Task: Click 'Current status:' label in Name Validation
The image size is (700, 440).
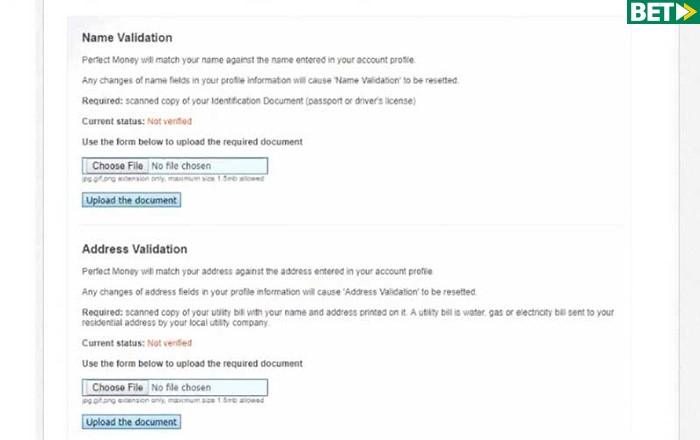Action: pos(113,121)
